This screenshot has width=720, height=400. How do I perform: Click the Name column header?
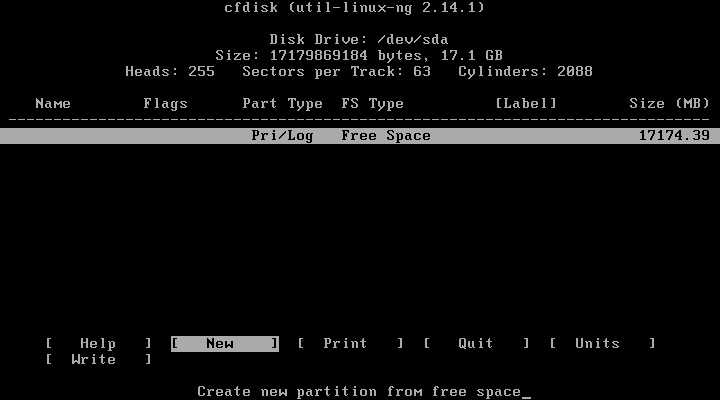click(x=53, y=104)
